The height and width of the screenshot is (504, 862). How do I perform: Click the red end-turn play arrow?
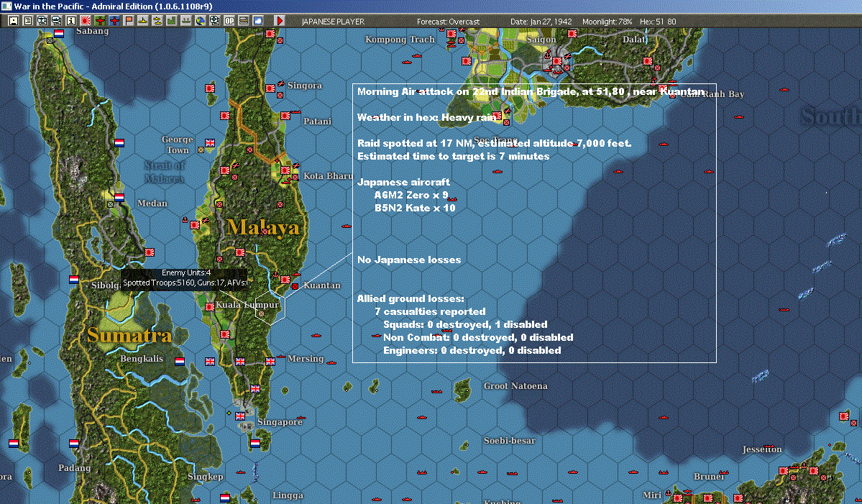tap(279, 21)
